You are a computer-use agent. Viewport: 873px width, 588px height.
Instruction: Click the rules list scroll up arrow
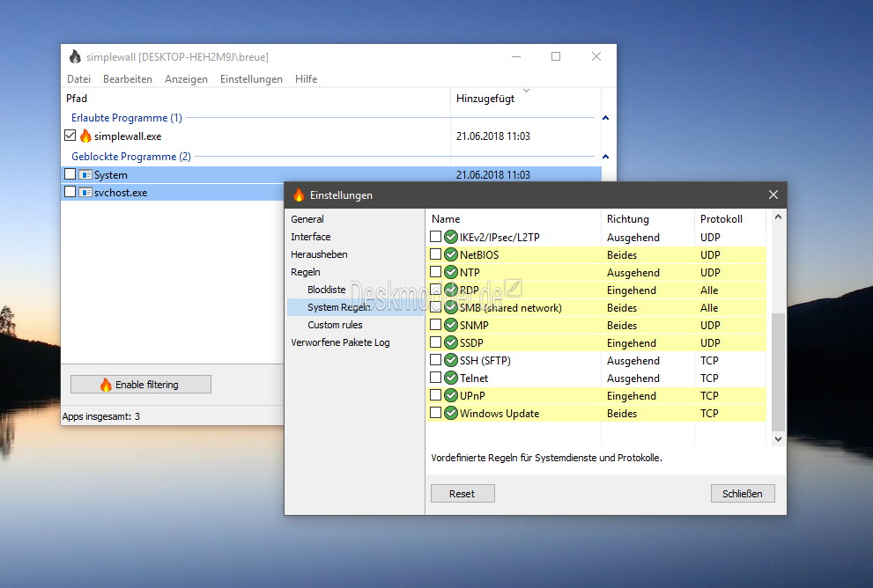779,217
